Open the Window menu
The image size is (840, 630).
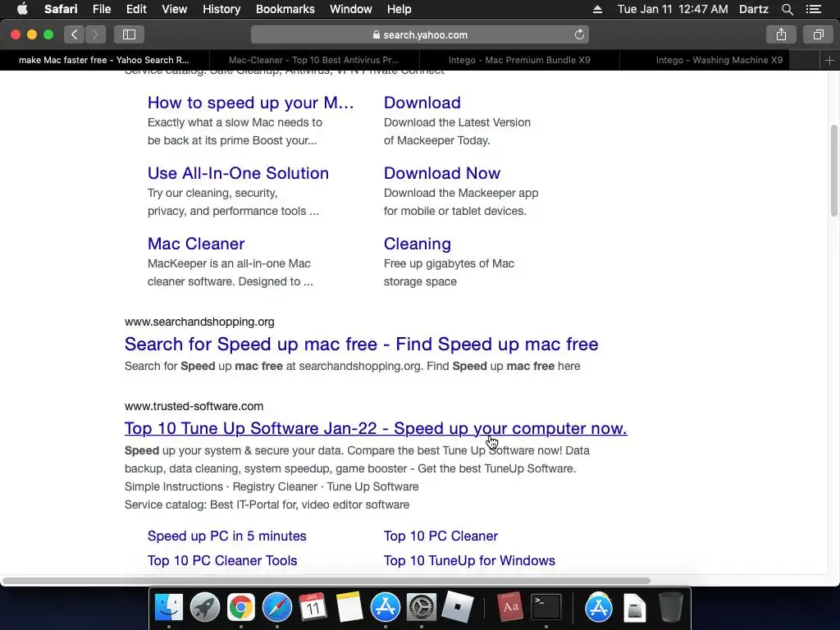click(x=351, y=9)
